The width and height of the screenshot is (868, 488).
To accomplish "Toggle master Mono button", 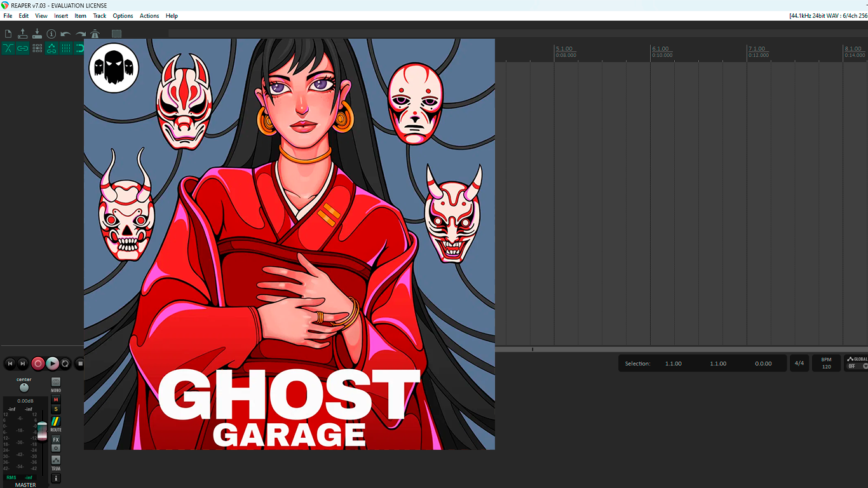I will click(x=56, y=382).
